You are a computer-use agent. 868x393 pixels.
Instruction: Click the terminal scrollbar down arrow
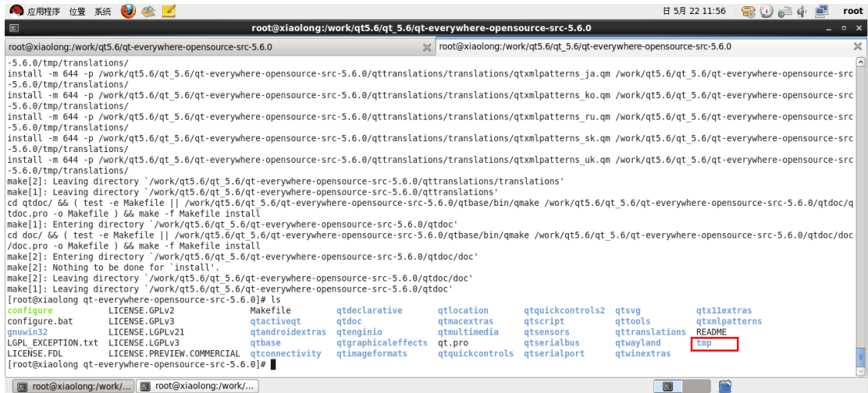coord(859,371)
